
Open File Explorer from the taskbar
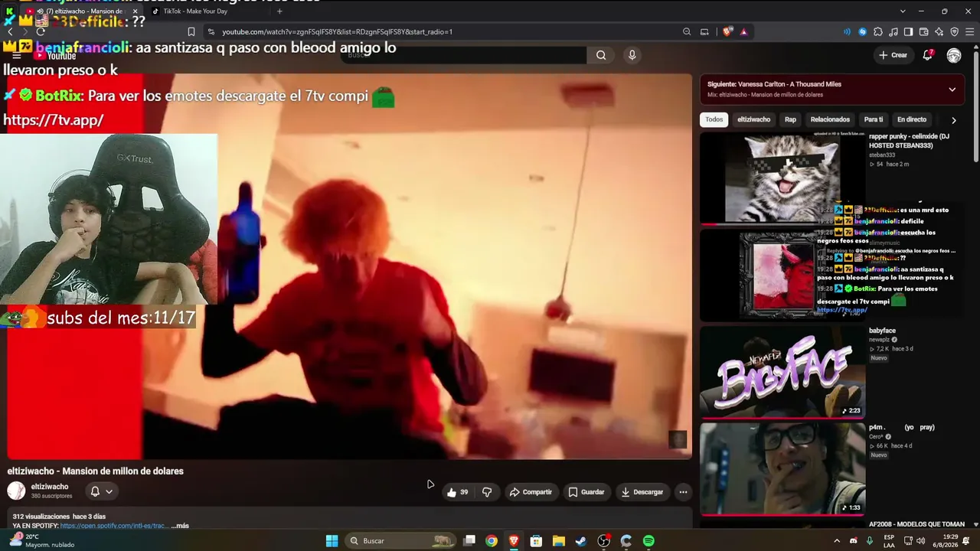pyautogui.click(x=559, y=541)
